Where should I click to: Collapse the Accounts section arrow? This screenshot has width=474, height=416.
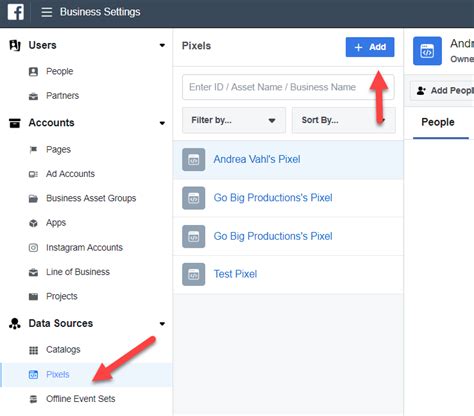(x=162, y=123)
